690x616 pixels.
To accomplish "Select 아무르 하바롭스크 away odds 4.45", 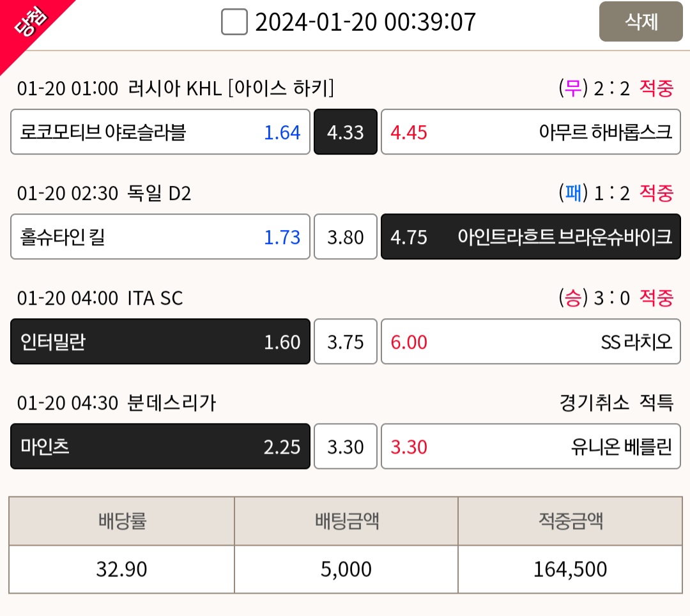I will coord(531,132).
